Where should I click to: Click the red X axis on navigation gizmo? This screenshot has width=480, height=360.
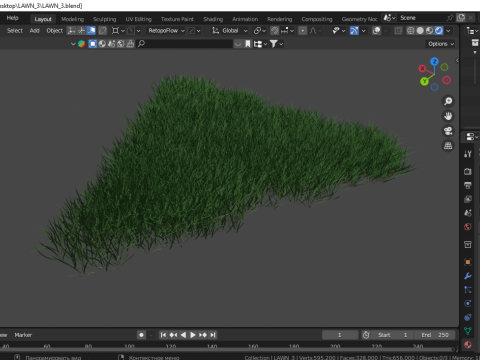pos(422,68)
